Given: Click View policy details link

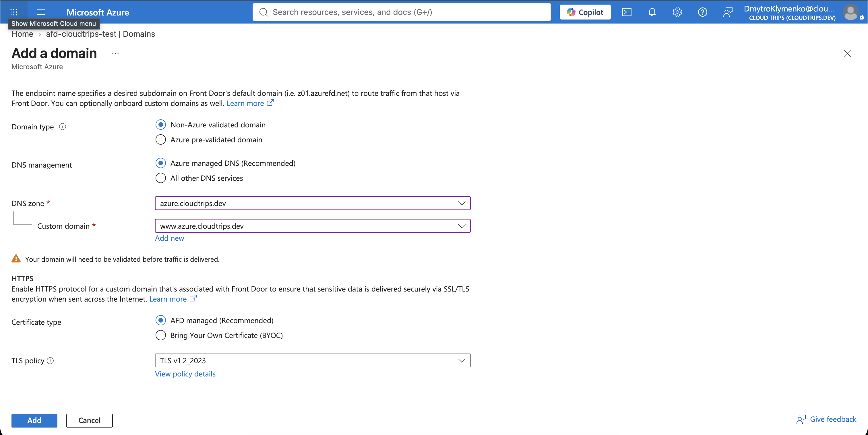Looking at the screenshot, I should point(185,374).
